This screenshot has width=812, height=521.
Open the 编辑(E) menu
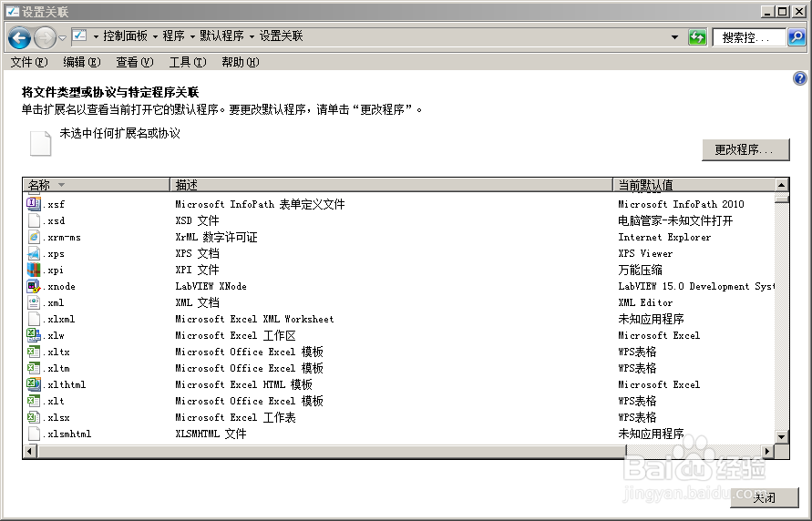tap(82, 62)
